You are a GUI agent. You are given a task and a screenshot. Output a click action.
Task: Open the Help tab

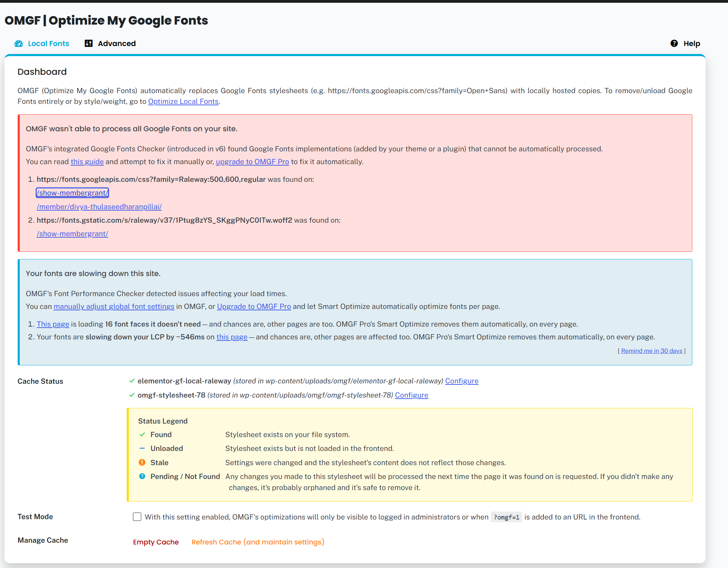685,44
